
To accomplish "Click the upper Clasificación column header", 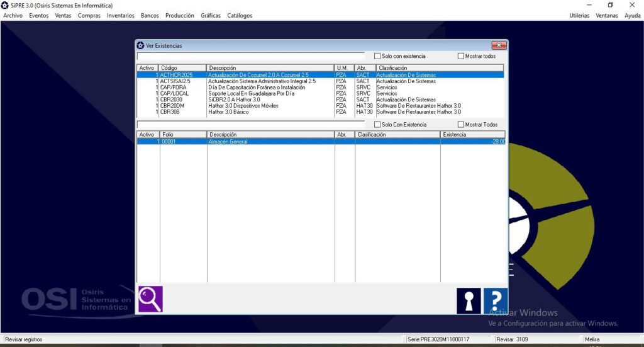I will (x=440, y=68).
